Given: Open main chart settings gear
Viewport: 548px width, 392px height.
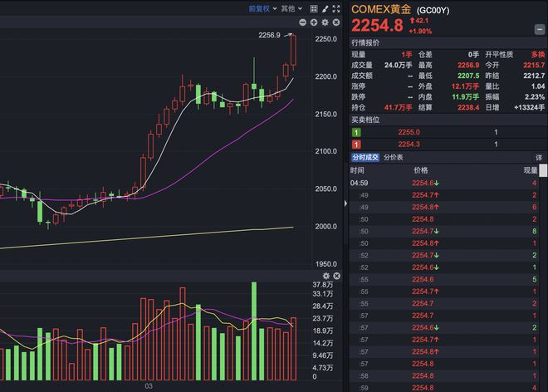Looking at the screenshot, I should pyautogui.click(x=325, y=22).
